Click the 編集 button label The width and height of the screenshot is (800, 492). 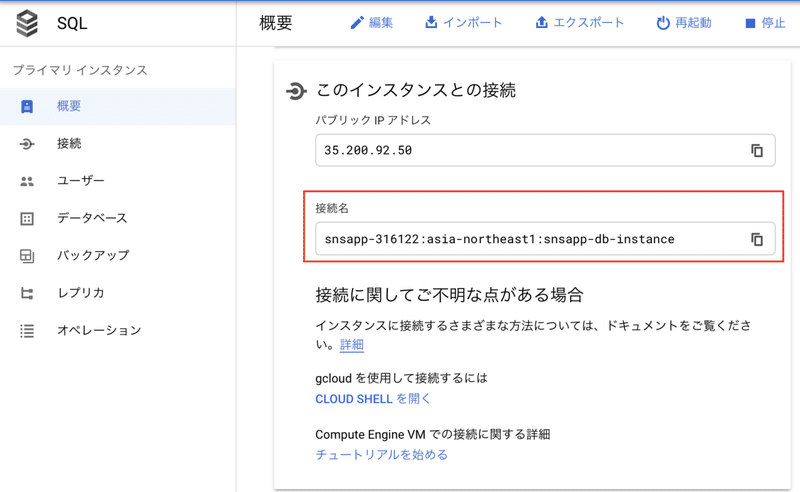(381, 23)
